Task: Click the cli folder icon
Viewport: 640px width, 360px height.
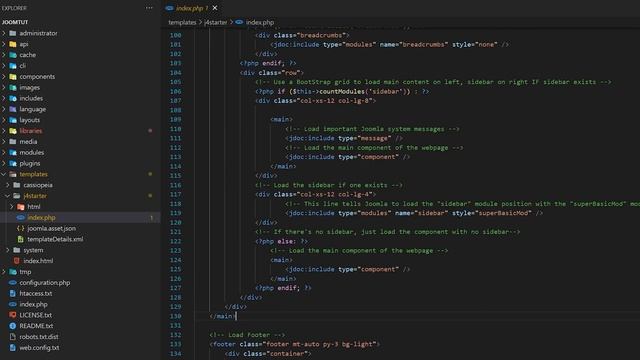Action: tap(13, 66)
